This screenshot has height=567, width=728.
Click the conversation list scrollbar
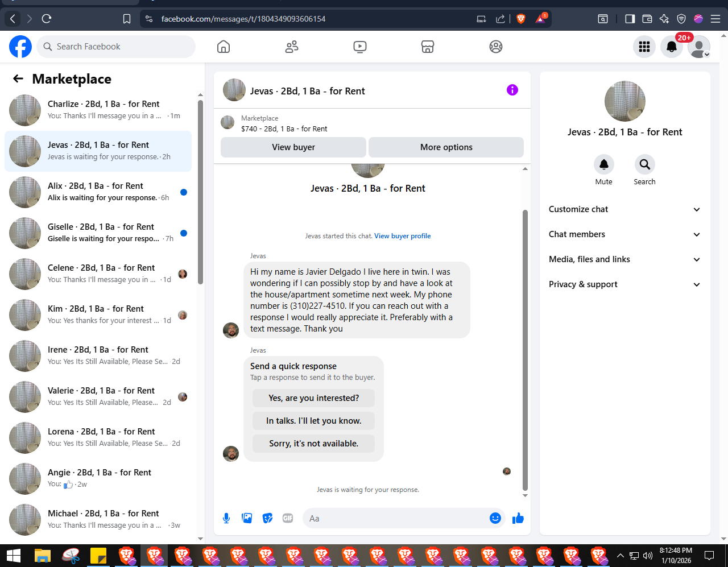(200, 192)
